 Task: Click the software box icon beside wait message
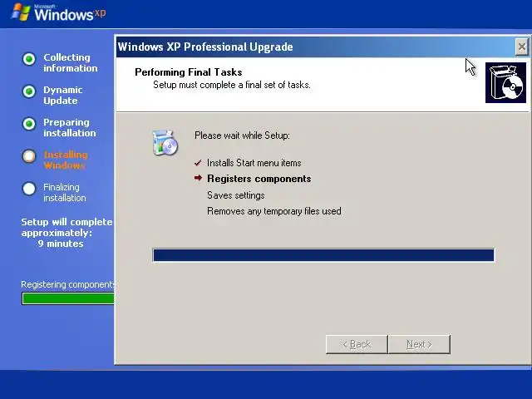[165, 142]
